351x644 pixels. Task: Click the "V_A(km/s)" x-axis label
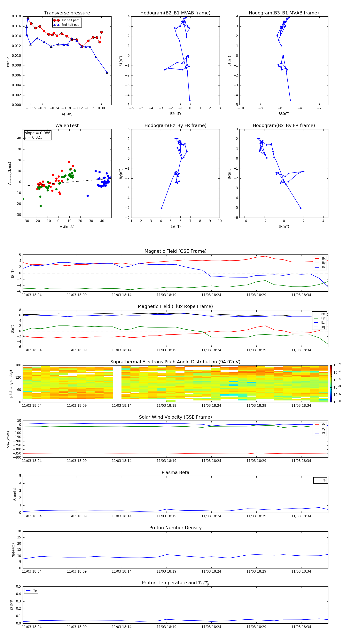point(67,227)
